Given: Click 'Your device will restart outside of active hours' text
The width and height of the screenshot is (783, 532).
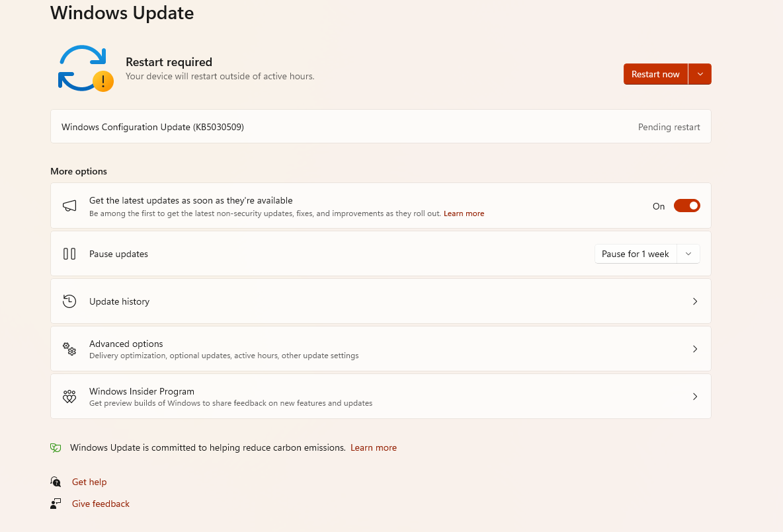Looking at the screenshot, I should pos(220,77).
